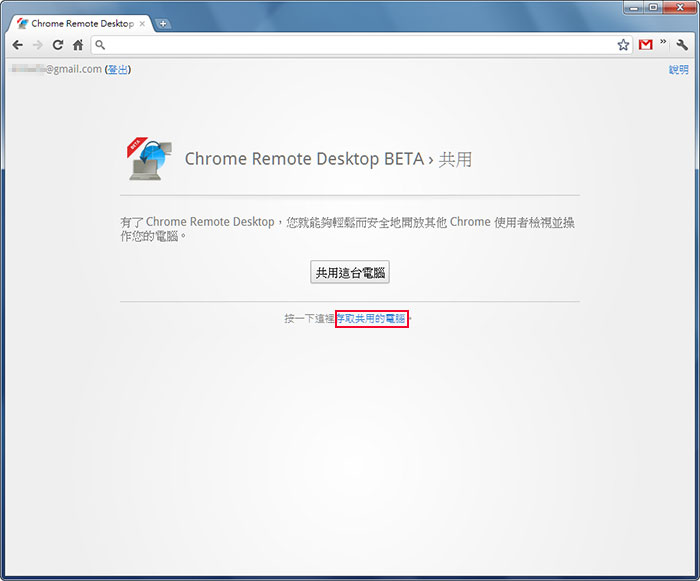The height and width of the screenshot is (581, 700).
Task: Reload the page with the refresh icon
Action: [58, 45]
